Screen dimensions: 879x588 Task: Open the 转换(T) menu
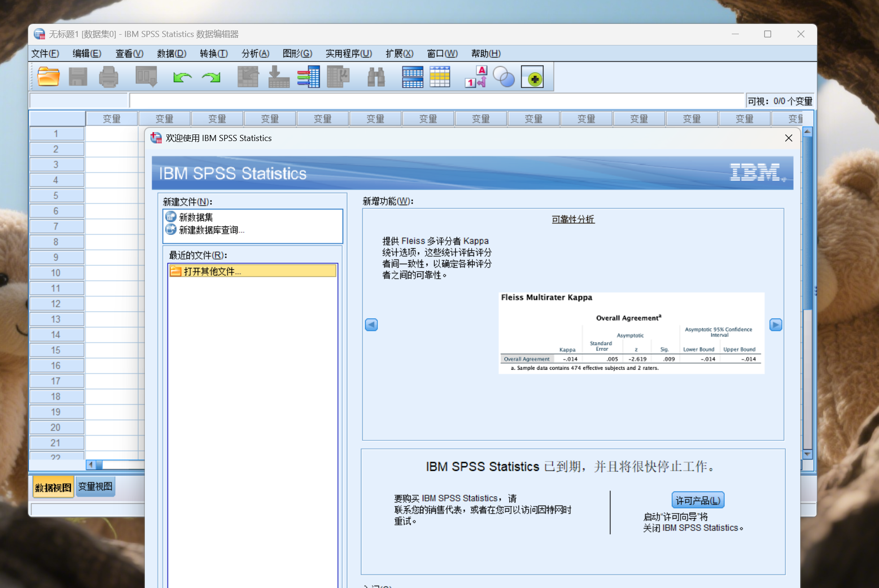[x=214, y=53]
